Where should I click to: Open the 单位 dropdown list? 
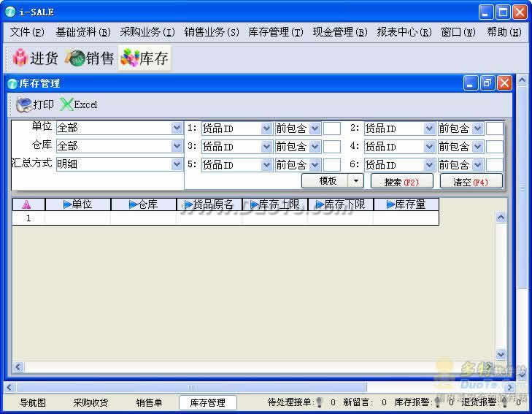pyautogui.click(x=177, y=128)
